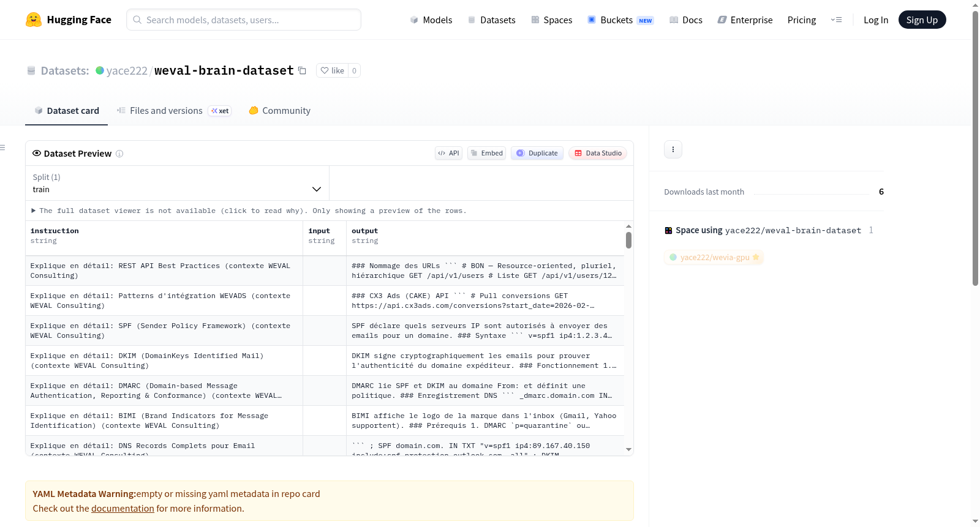Select the SPF Sender Policy Framework row

pos(325,331)
